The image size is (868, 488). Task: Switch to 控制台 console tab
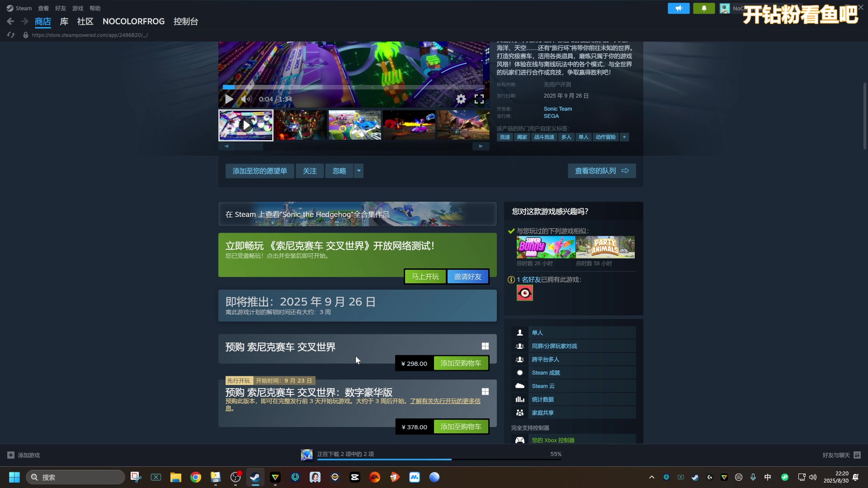click(x=186, y=21)
